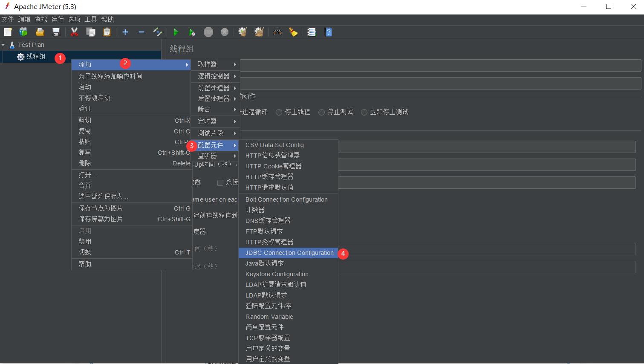Click the minus Collapse all icon
644x364 pixels.
pyautogui.click(x=142, y=32)
